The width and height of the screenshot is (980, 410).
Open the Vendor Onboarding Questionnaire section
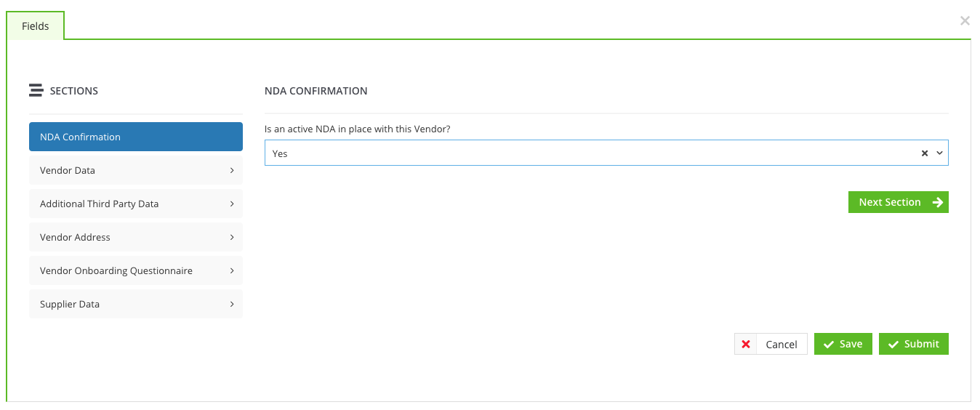pyautogui.click(x=136, y=270)
